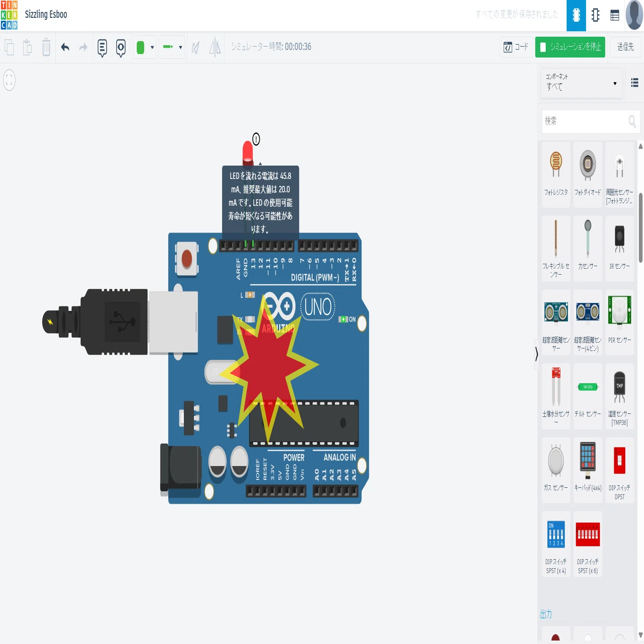Toggle notes visibility icon
The image size is (644, 644).
(120, 48)
